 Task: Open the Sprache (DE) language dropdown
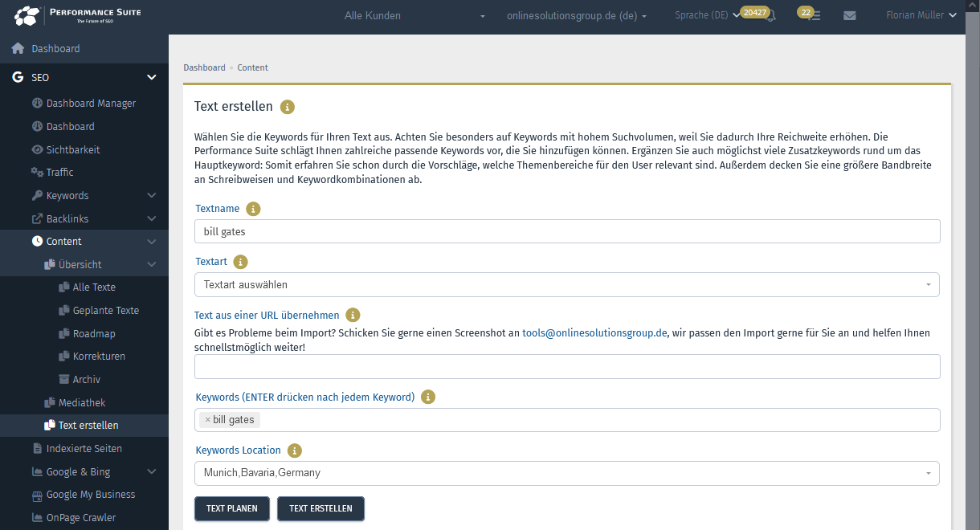click(x=707, y=16)
